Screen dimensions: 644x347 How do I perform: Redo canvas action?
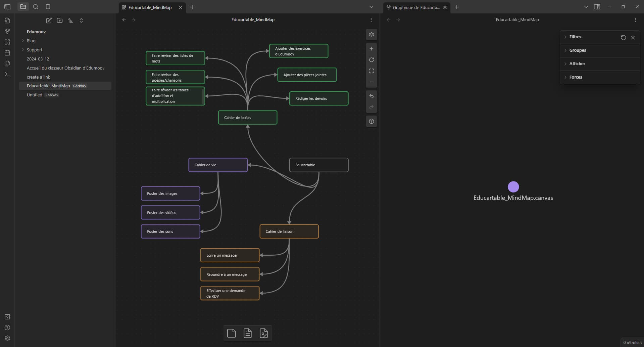[x=371, y=107]
